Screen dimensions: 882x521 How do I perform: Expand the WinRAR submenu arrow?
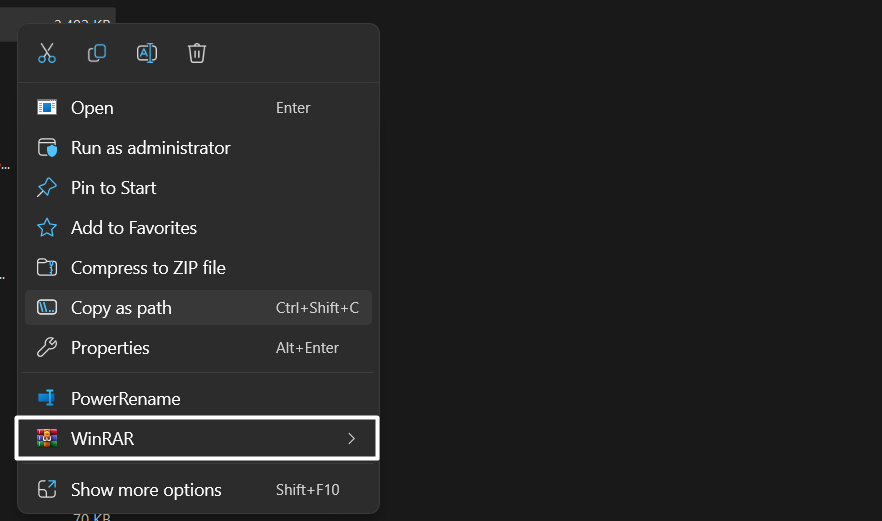pyautogui.click(x=351, y=438)
